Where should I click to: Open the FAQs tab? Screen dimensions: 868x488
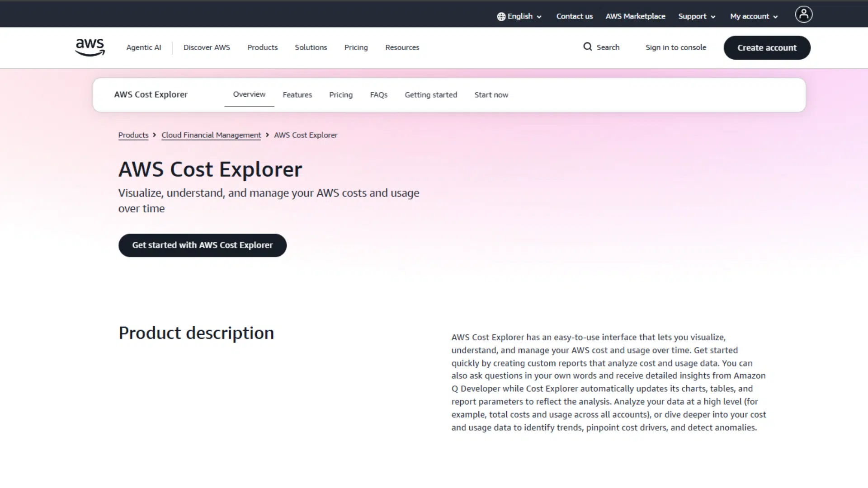[378, 95]
